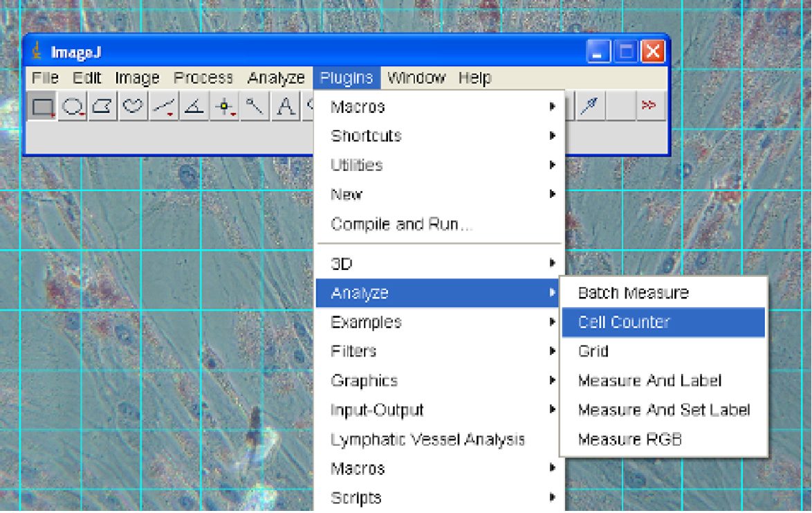Open the More Tools double-arrow menu
Screen dimensions: 812x513
[x=650, y=106]
